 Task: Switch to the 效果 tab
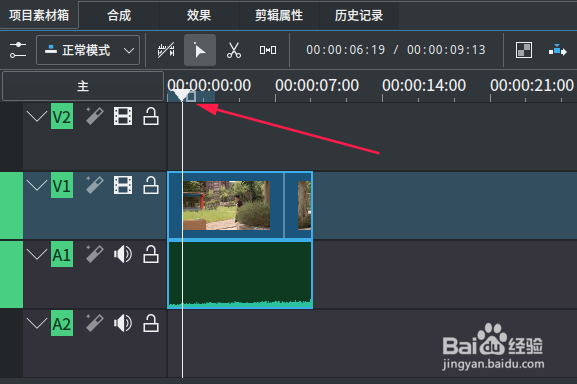199,15
